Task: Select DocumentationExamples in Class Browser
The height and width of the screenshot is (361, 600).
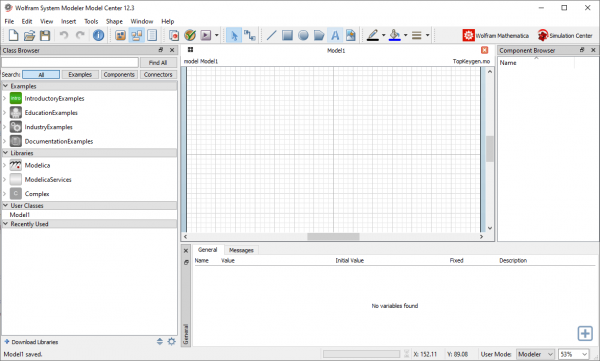Action: [x=59, y=141]
